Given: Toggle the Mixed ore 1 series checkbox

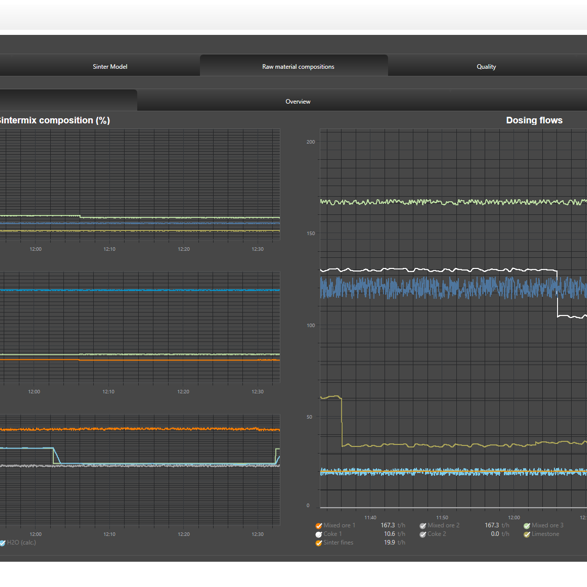Looking at the screenshot, I should pos(319,526).
